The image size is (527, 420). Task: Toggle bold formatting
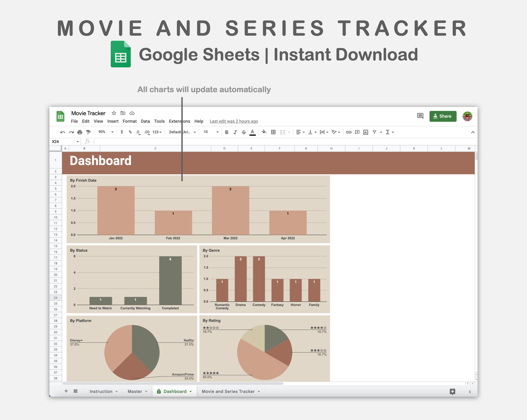tap(227, 132)
